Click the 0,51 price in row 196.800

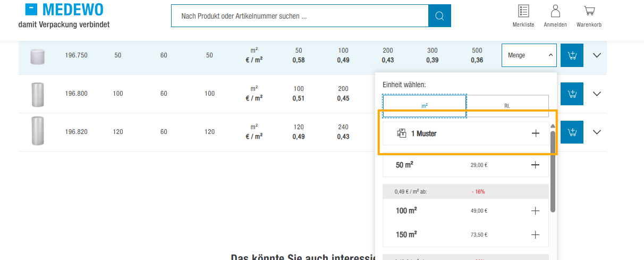click(299, 98)
